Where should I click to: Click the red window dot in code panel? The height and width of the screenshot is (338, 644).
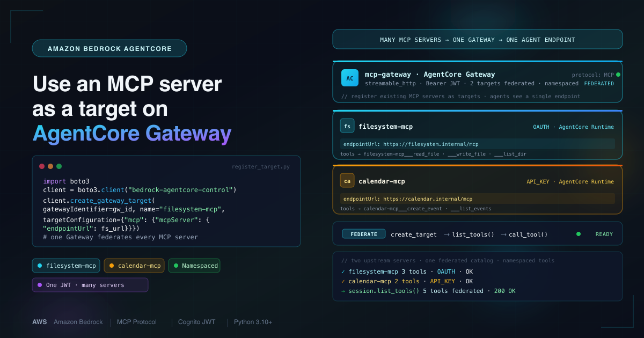42,166
